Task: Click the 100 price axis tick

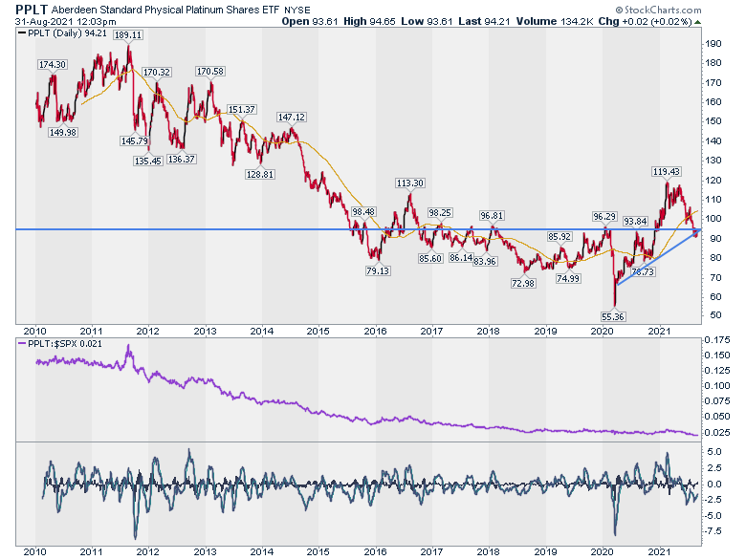Action: coord(713,219)
